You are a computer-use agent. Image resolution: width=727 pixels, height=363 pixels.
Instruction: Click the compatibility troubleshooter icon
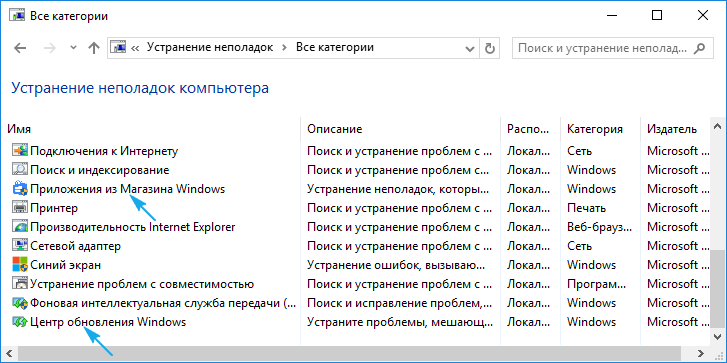(19, 284)
